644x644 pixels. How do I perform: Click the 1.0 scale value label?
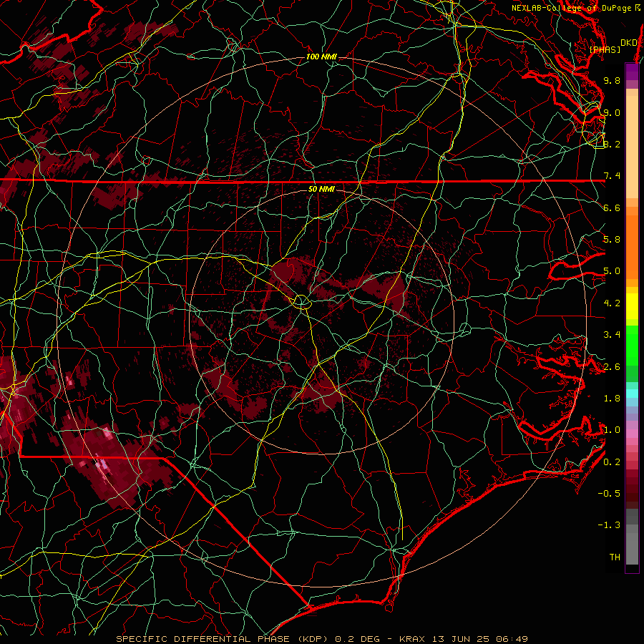click(x=612, y=430)
